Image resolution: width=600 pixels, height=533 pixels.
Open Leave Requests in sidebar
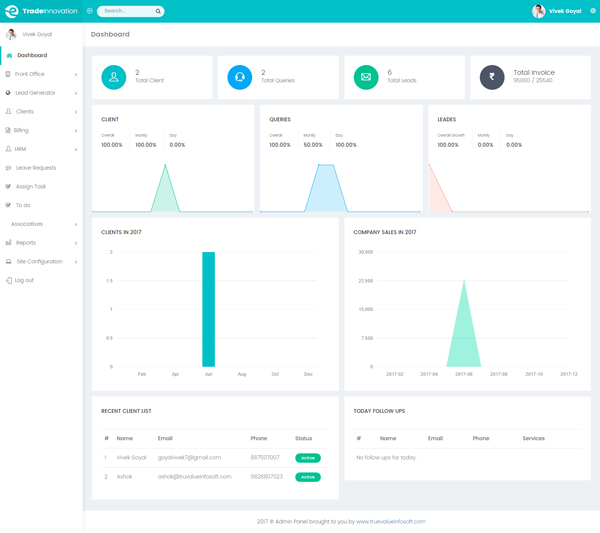pyautogui.click(x=41, y=168)
